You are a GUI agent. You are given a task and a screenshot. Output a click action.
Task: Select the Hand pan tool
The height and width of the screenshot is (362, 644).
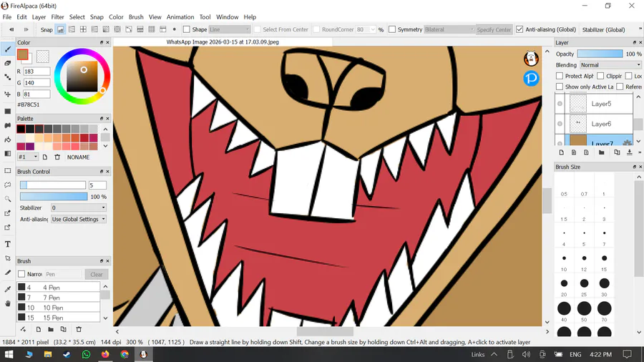(x=7, y=303)
